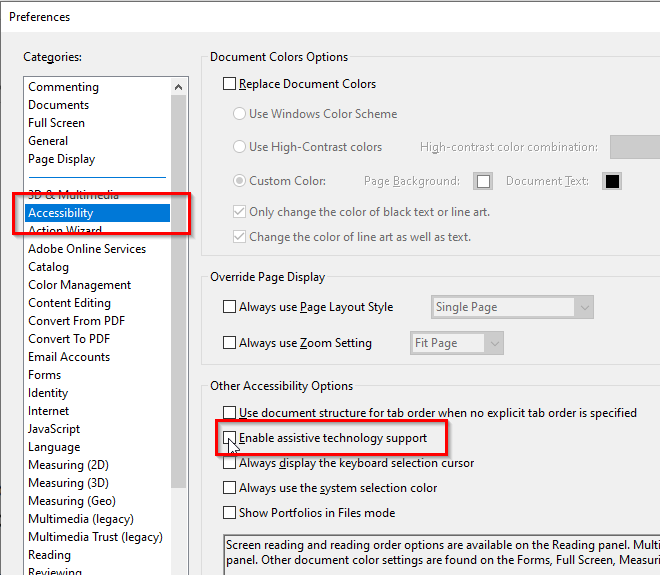Select the Catalog category
This screenshot has height=575, width=660.
[x=48, y=267]
